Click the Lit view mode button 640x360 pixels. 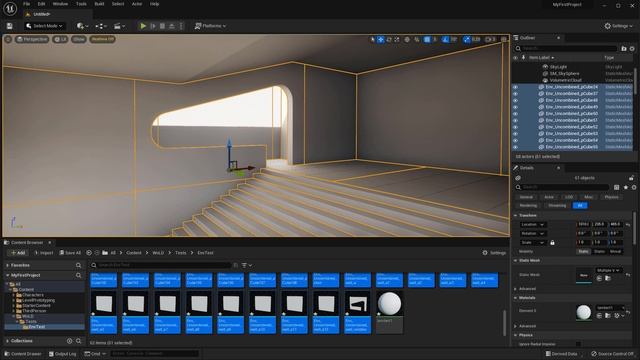click(x=60, y=39)
